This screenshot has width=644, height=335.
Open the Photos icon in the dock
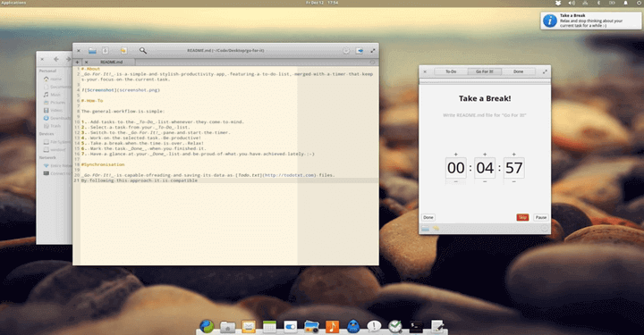tap(311, 327)
